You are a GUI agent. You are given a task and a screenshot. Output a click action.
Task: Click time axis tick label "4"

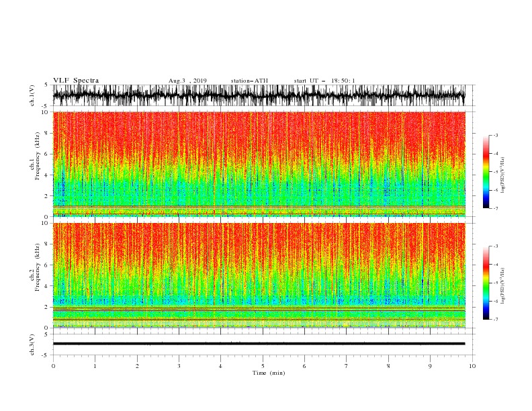pos(220,366)
